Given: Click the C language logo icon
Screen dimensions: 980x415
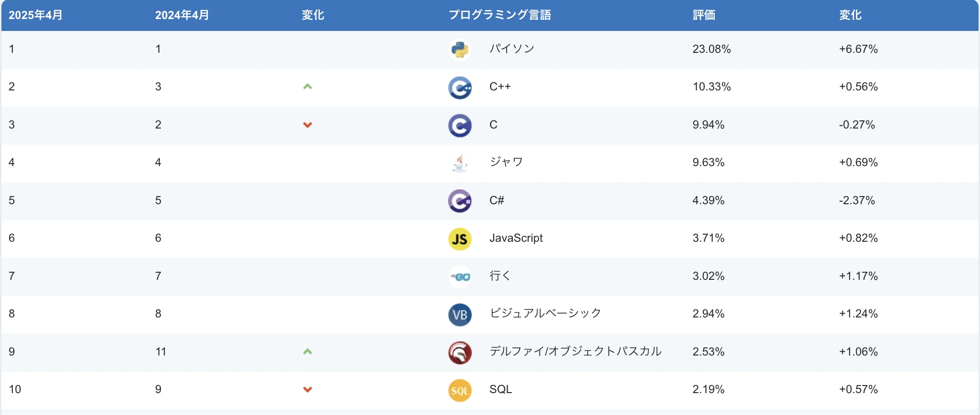Looking at the screenshot, I should (x=460, y=126).
